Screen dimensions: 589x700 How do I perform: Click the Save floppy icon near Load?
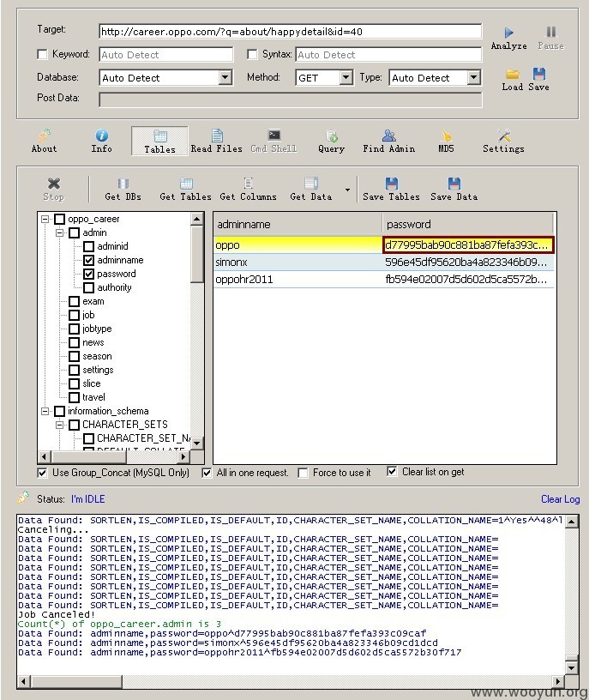[539, 74]
